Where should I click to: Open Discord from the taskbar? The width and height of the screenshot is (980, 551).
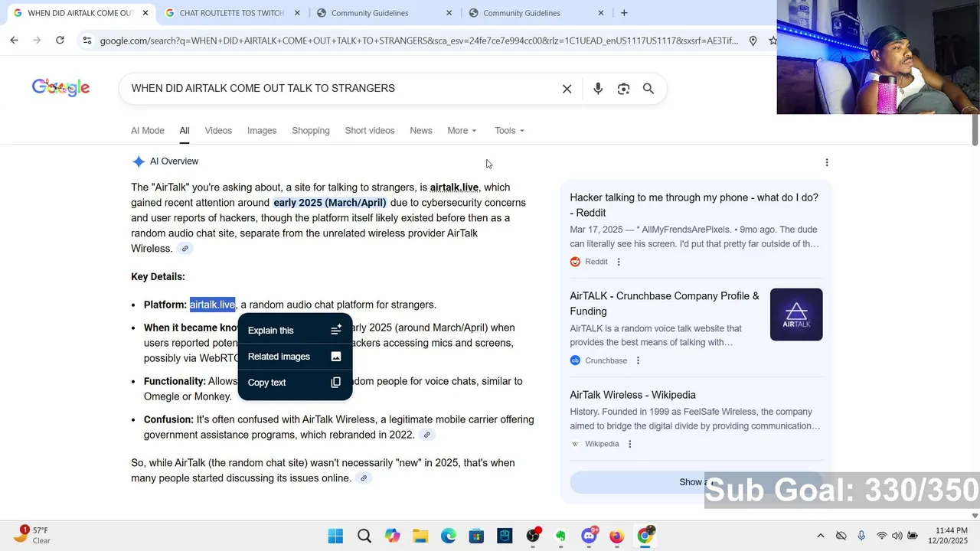(x=589, y=536)
